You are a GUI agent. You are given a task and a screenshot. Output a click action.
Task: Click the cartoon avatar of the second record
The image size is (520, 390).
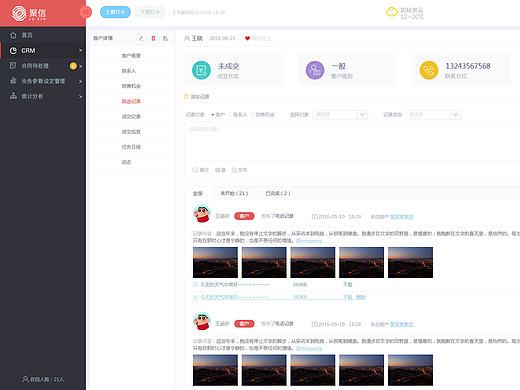[x=202, y=321]
